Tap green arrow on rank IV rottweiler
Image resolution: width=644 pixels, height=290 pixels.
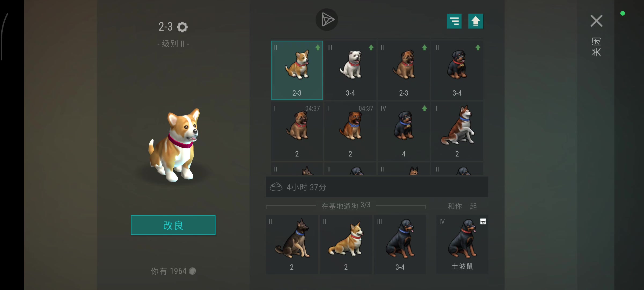[x=425, y=108]
